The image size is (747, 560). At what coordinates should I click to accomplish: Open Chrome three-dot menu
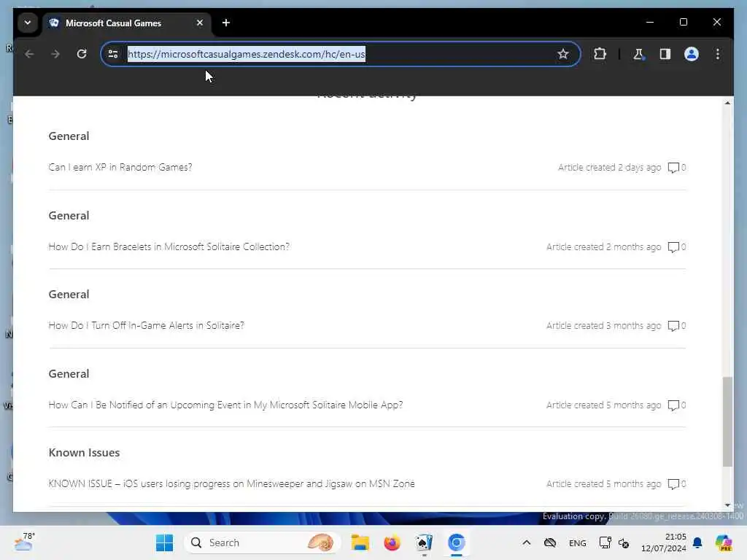tap(718, 54)
